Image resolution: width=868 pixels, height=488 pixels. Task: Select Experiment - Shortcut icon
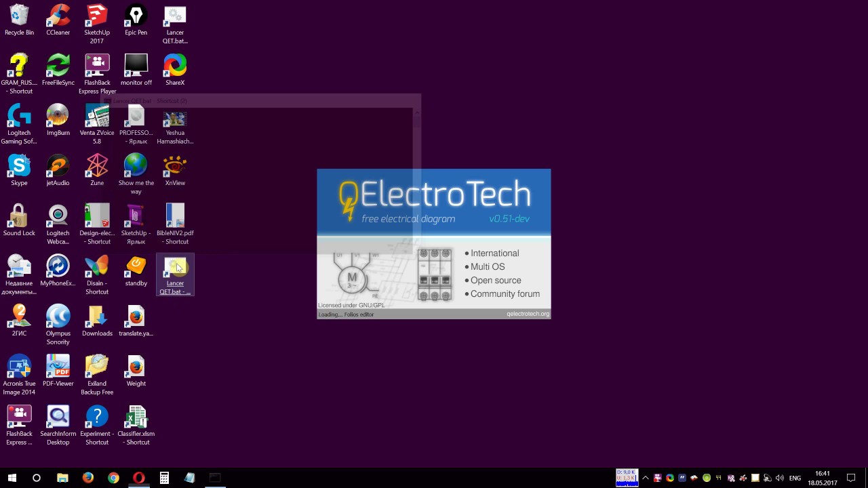(97, 425)
